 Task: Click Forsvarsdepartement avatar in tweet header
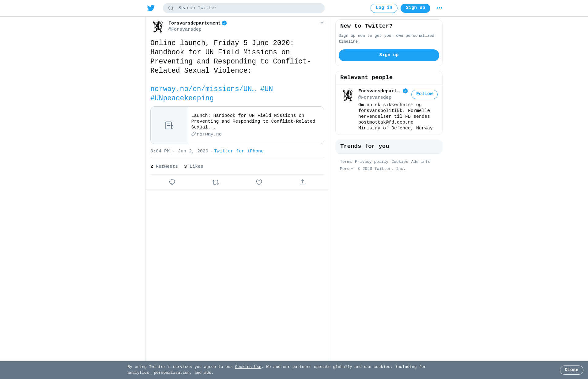pyautogui.click(x=158, y=27)
